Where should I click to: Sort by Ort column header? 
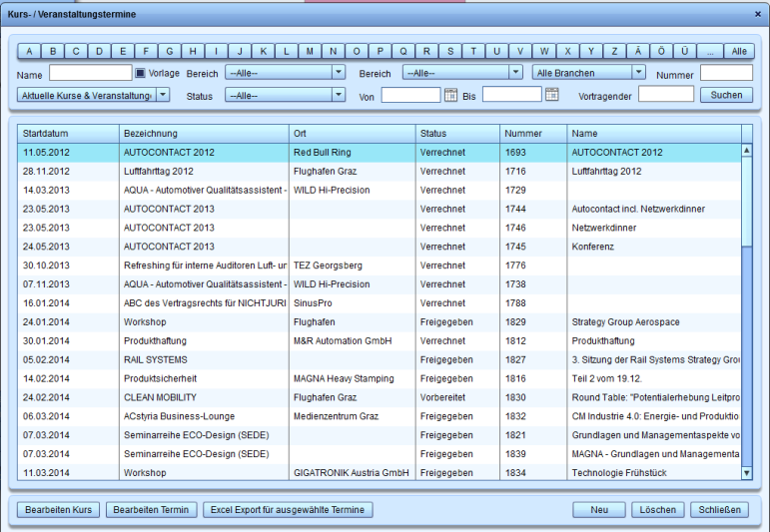pyautogui.click(x=353, y=134)
